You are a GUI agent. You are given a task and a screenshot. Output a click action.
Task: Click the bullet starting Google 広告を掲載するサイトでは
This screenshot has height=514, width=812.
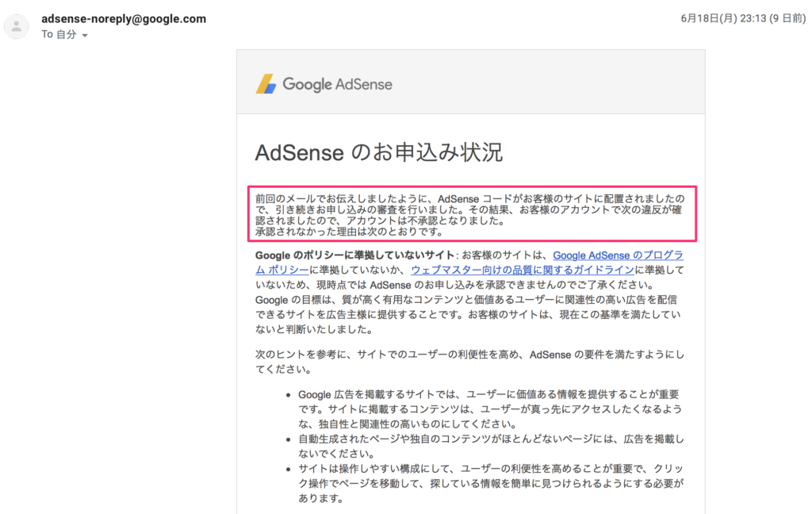[491, 409]
